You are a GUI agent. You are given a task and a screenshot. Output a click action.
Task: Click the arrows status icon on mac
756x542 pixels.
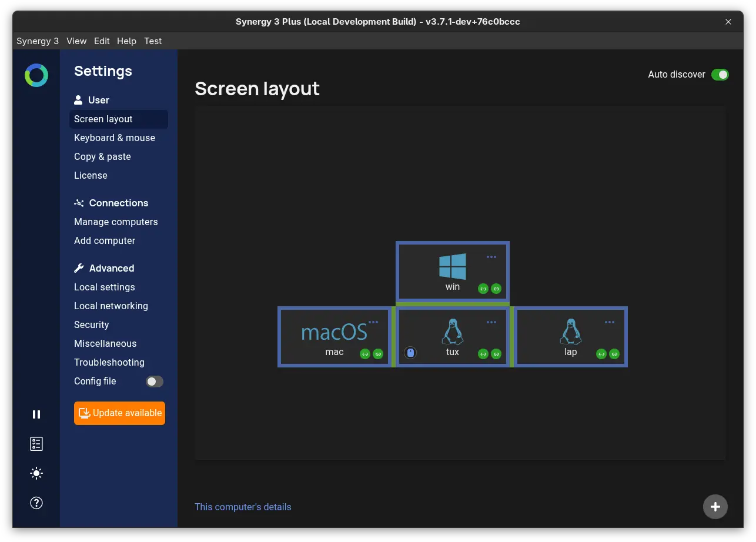coord(365,354)
